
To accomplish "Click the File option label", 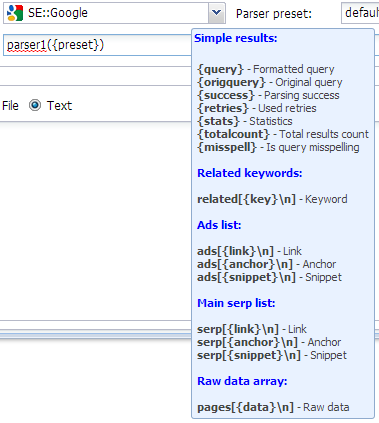I will (10, 106).
